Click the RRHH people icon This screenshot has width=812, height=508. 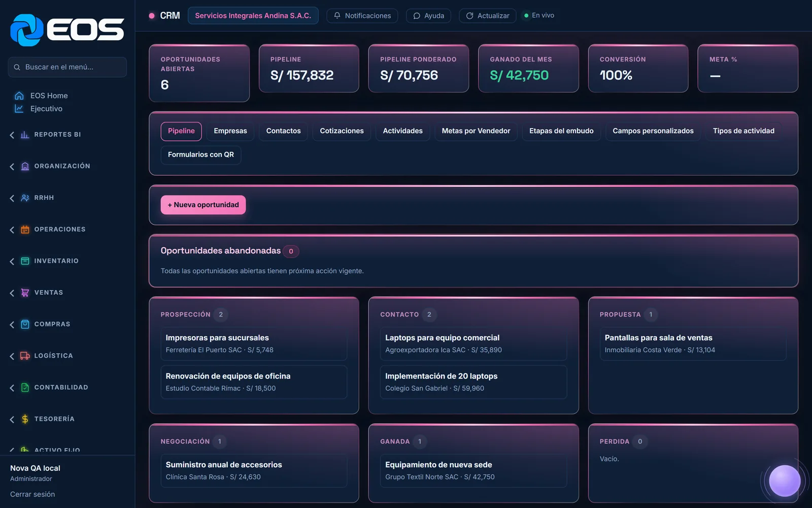(25, 198)
